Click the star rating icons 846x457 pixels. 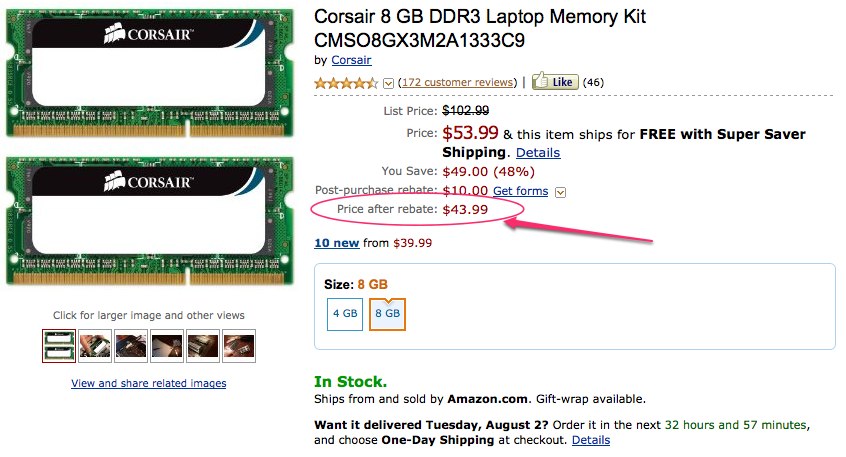pos(347,82)
